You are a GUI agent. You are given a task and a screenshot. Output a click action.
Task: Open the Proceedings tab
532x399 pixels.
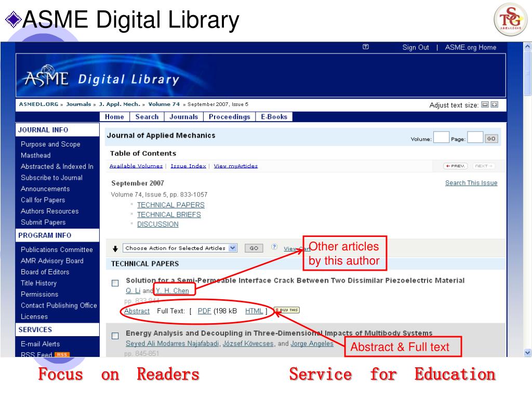[229, 117]
